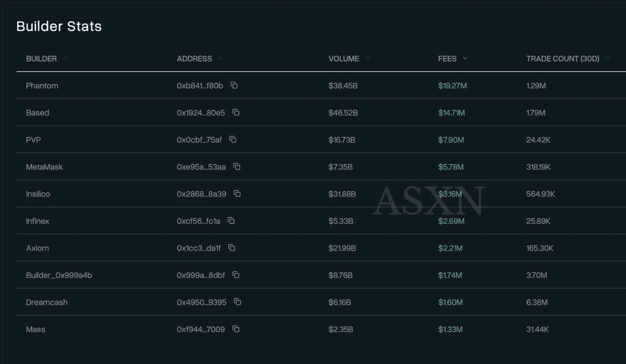Image resolution: width=626 pixels, height=364 pixels.
Task: Copy MetaMask builder address icon
Action: (x=237, y=167)
